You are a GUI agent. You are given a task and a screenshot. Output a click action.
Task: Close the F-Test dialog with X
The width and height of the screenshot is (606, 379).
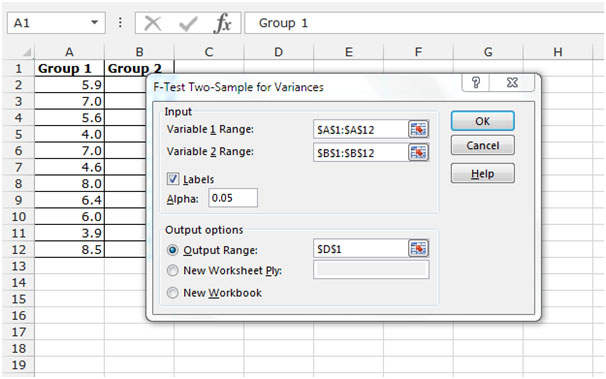click(512, 83)
